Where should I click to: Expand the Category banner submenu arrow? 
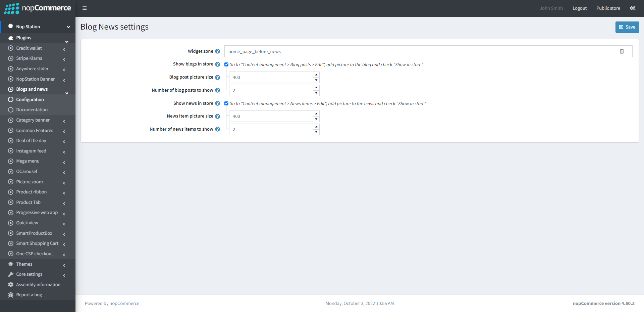point(64,121)
